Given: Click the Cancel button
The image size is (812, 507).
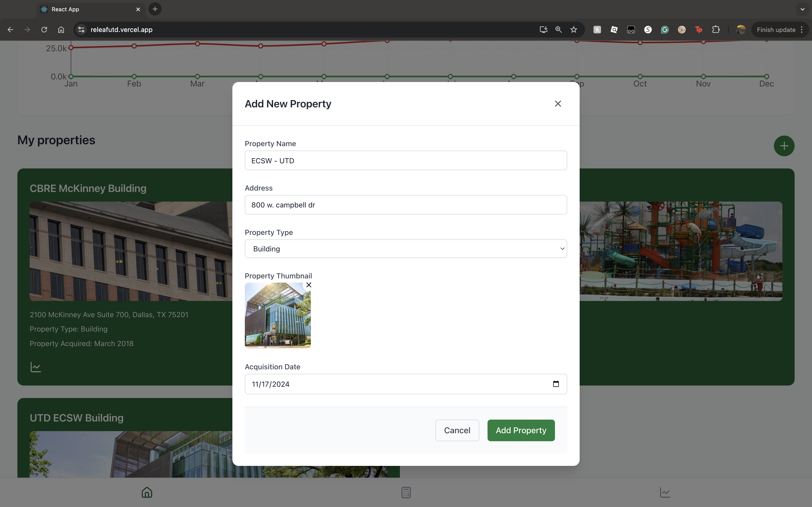Looking at the screenshot, I should tap(457, 430).
